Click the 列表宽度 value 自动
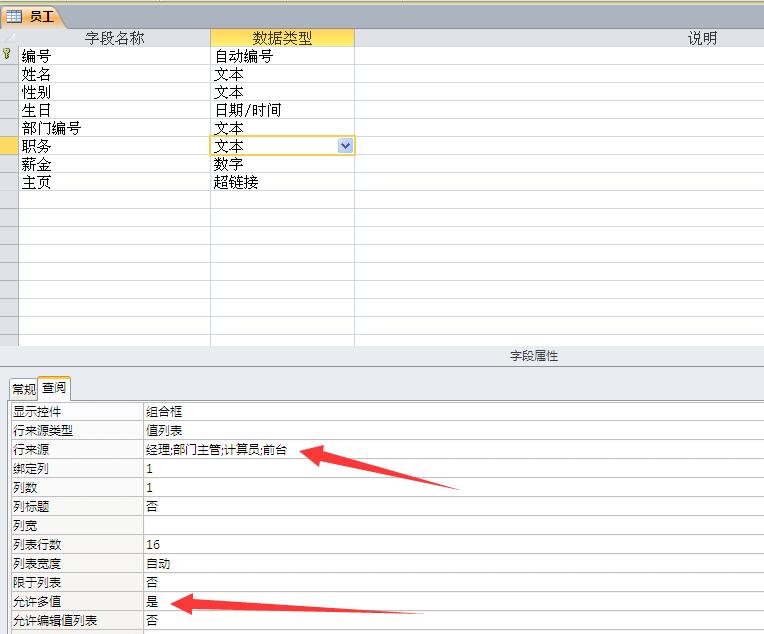This screenshot has height=634, width=764. coord(454,564)
